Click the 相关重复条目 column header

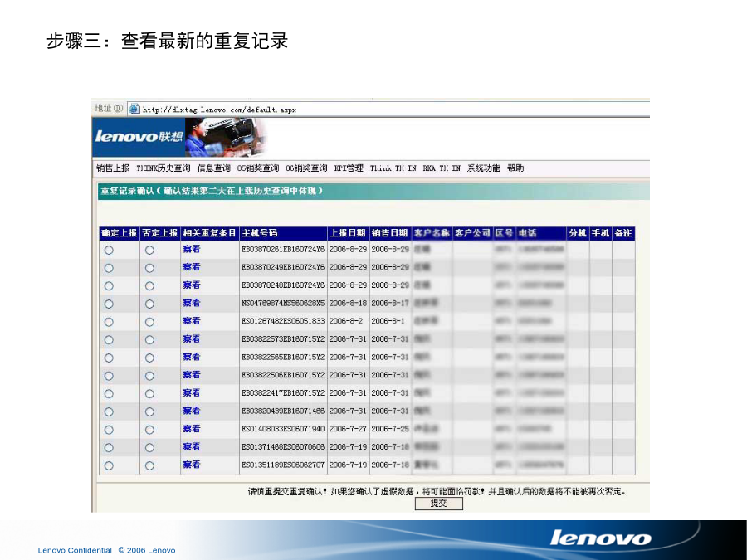point(210,233)
